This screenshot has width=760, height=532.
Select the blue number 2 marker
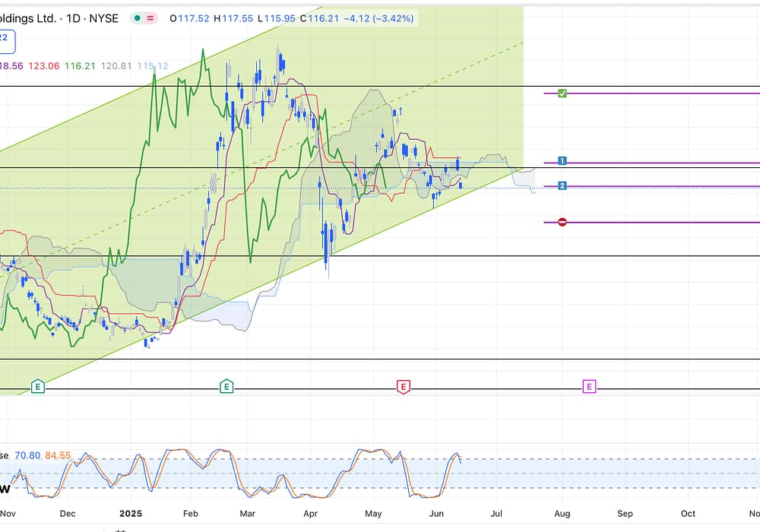point(562,185)
